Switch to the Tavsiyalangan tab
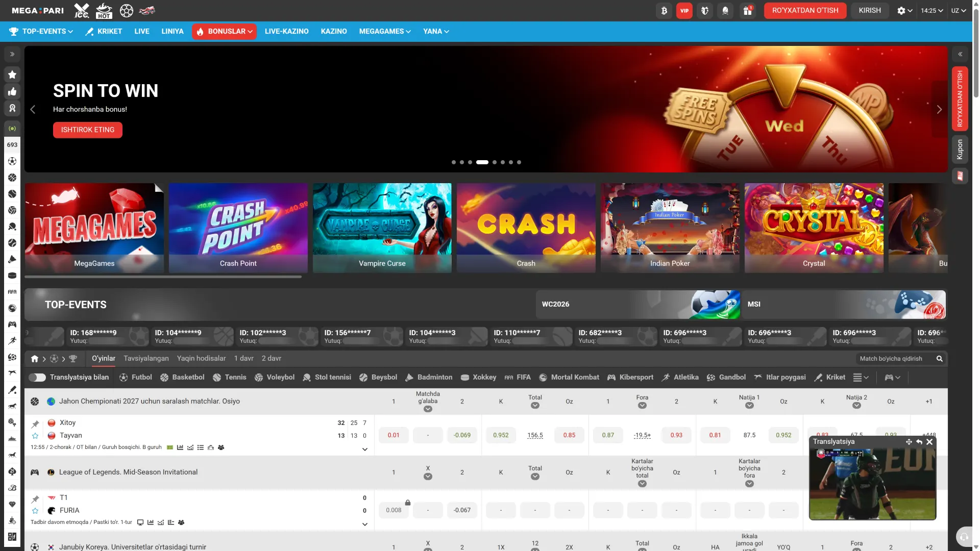 146,359
